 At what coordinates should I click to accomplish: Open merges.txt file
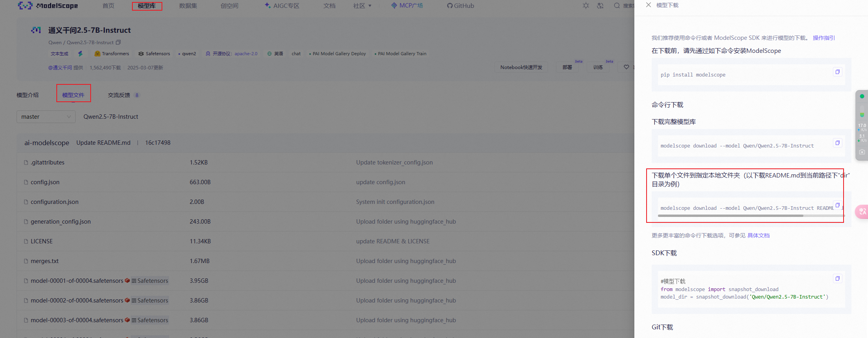click(45, 261)
